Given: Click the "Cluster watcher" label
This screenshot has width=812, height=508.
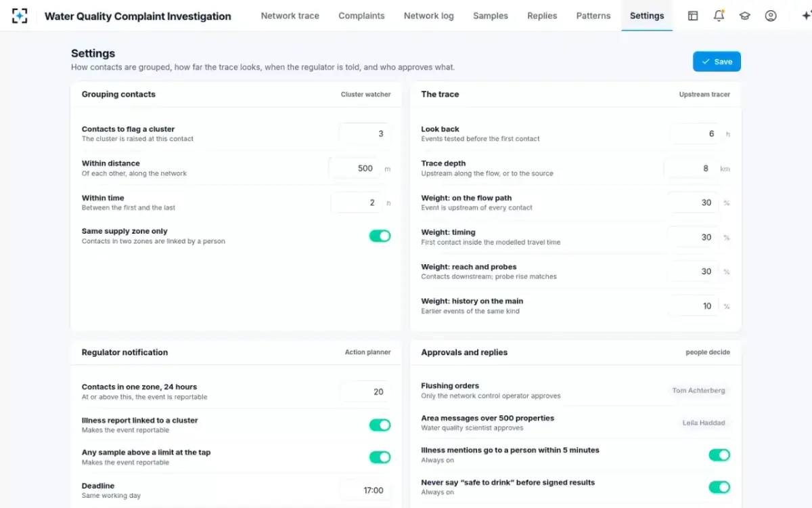Looking at the screenshot, I should (366, 95).
